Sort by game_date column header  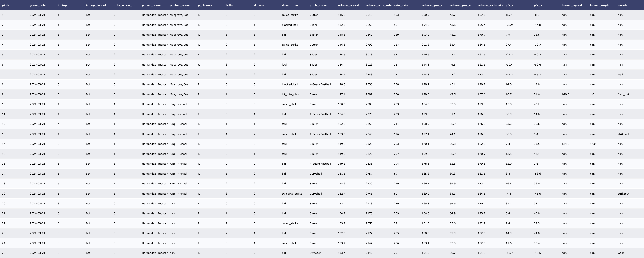pyautogui.click(x=38, y=5)
